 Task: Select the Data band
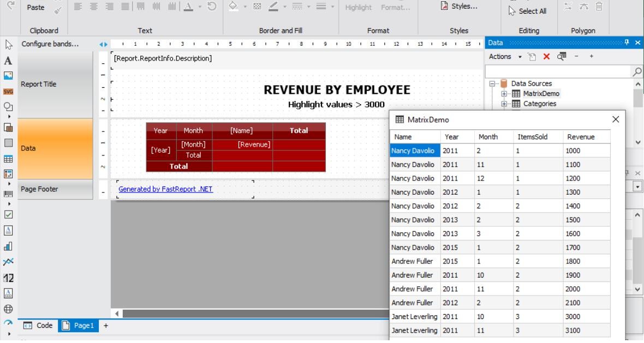point(55,148)
